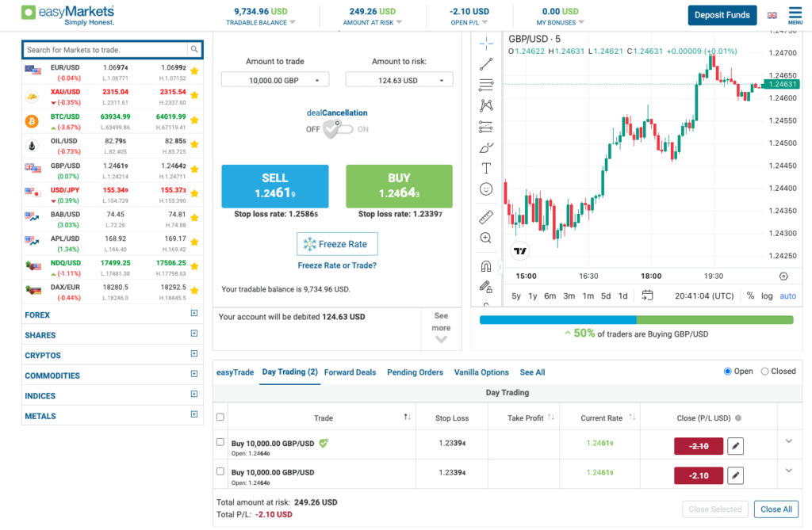The width and height of the screenshot is (812, 530).
Task: Switch to the Pending Orders tab
Action: click(415, 372)
